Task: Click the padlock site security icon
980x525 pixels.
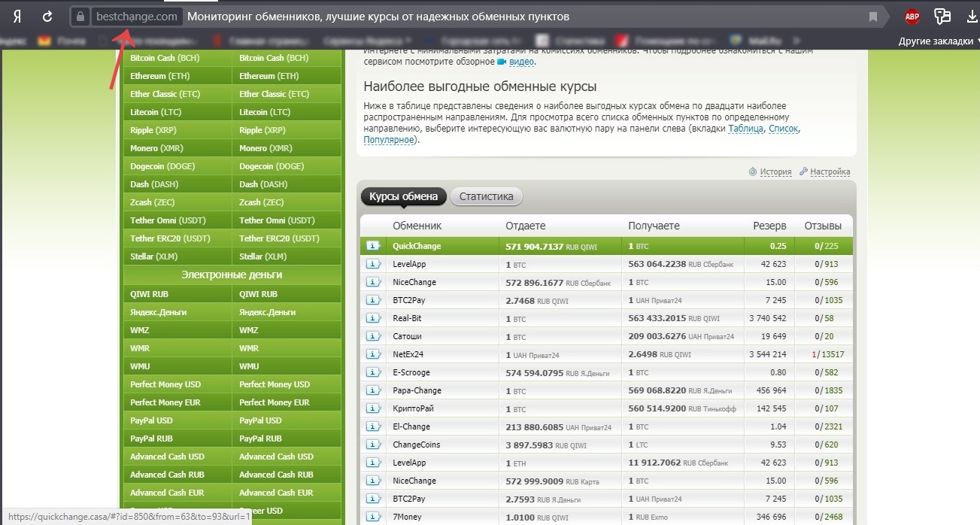Action: tap(81, 17)
